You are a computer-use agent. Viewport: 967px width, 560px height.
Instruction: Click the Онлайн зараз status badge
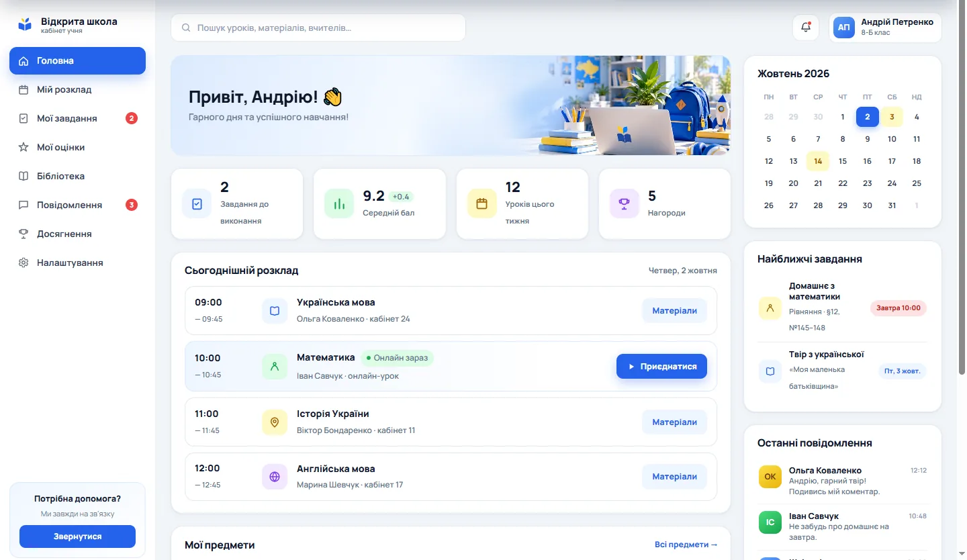pos(397,358)
